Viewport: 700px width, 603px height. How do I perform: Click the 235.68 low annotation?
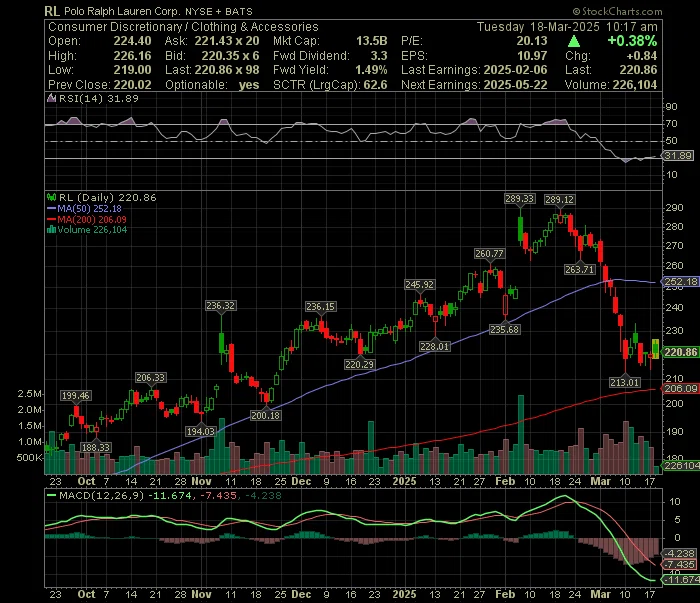[x=504, y=330]
